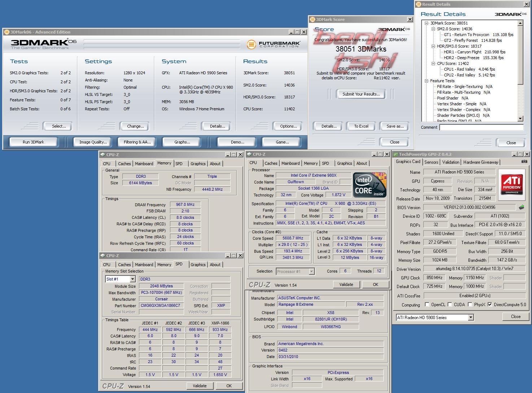This screenshot has width=532, height=393.
Task: Click the BIOS save icon in GPU-Z
Action: 521,207
